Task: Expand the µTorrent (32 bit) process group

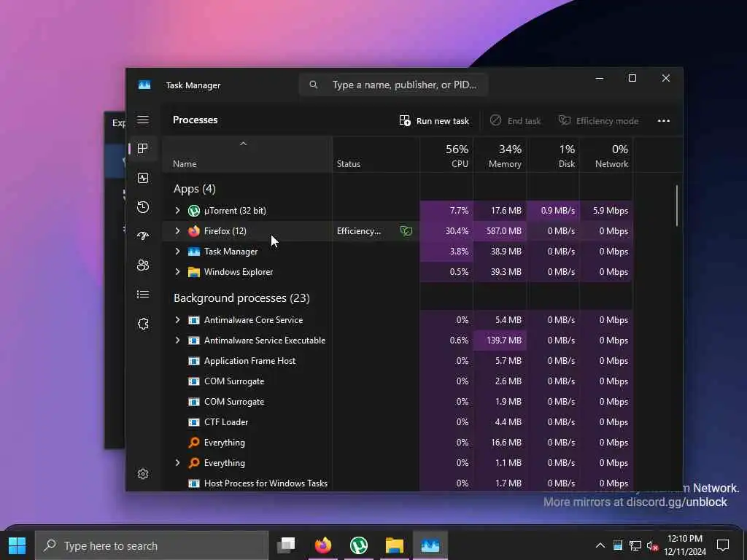Action: tap(178, 211)
